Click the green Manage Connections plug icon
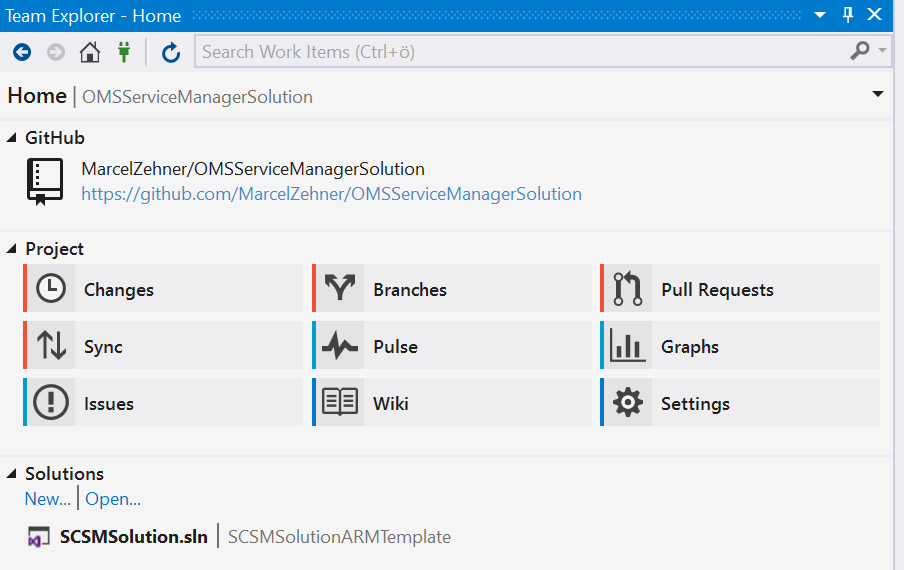This screenshot has width=904, height=570. [124, 52]
